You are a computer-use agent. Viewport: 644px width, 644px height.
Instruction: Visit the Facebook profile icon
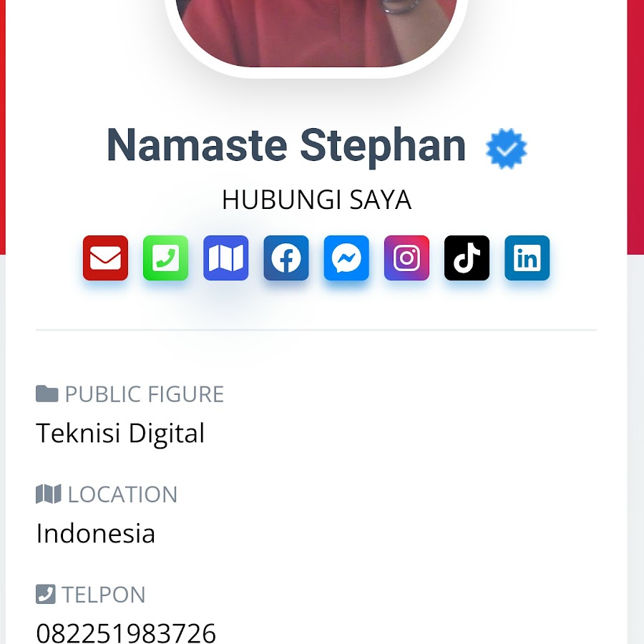click(x=286, y=258)
